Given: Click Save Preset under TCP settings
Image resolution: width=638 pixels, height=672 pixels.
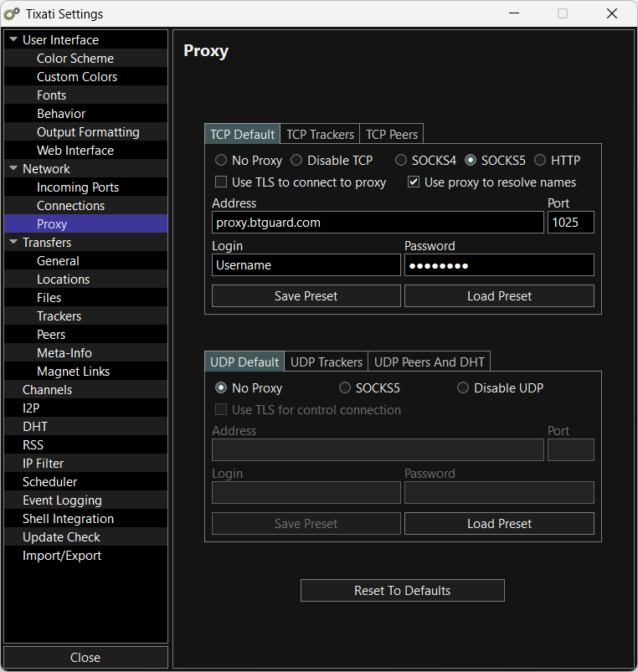Looking at the screenshot, I should [x=306, y=295].
